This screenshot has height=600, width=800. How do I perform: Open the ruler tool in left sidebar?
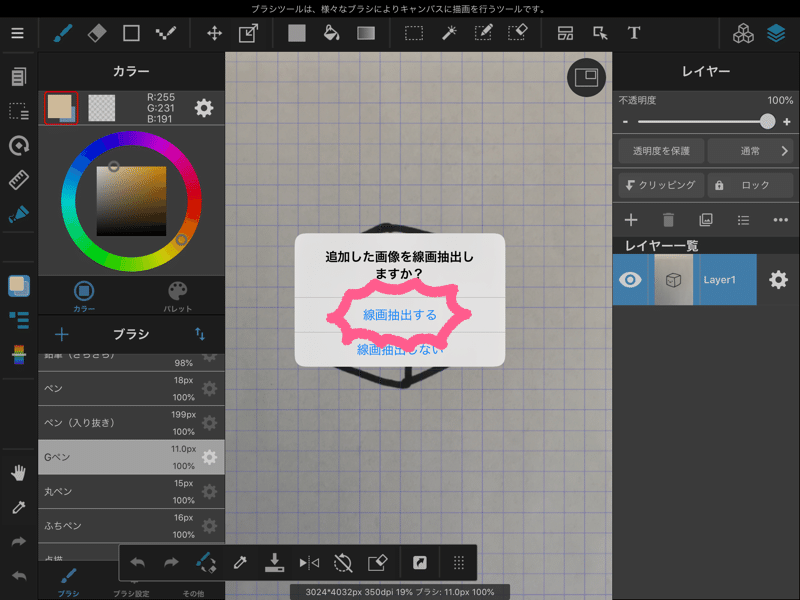point(18,180)
